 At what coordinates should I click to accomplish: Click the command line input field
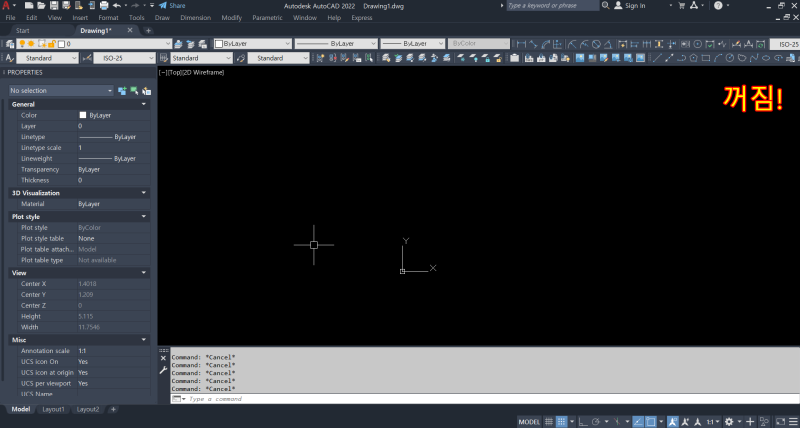485,399
